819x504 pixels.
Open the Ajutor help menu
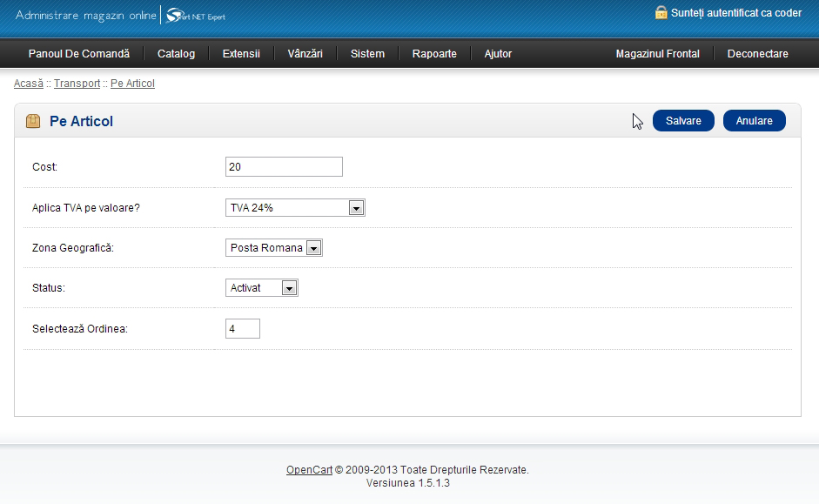point(498,54)
